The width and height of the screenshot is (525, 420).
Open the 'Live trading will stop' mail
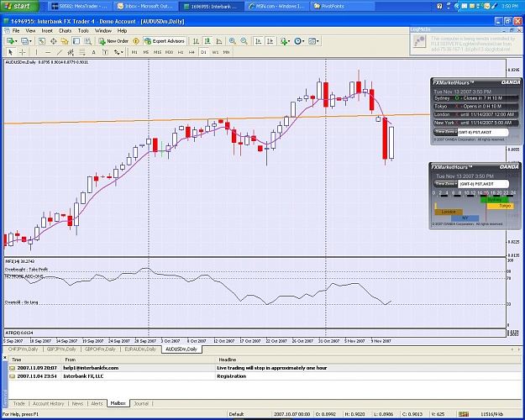(265, 368)
